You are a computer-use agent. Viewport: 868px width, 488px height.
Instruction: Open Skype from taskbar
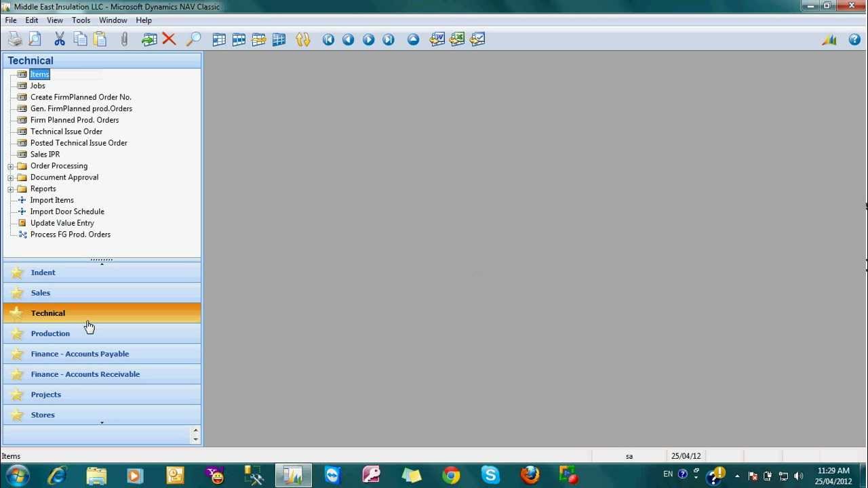pos(490,476)
